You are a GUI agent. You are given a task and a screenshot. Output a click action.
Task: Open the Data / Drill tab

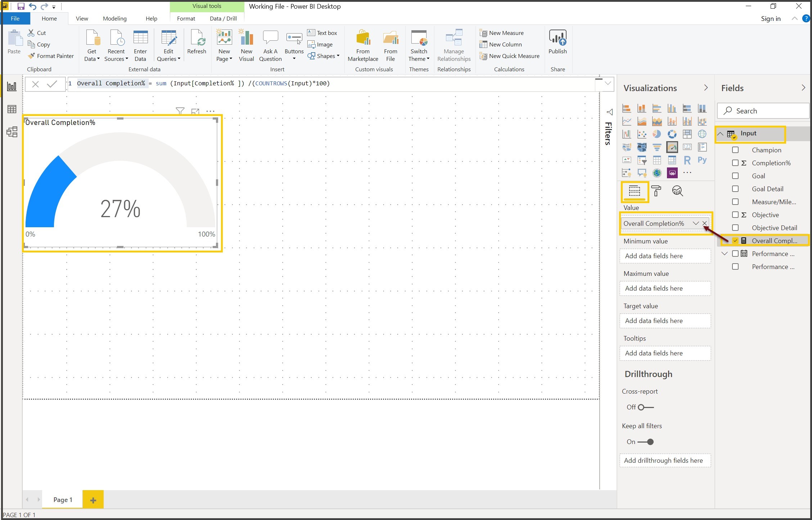point(223,18)
